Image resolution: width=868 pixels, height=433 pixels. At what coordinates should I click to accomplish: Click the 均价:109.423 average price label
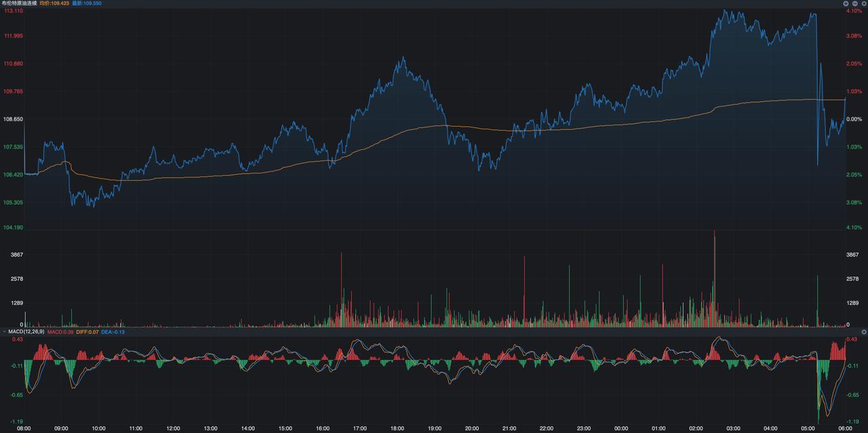pyautogui.click(x=55, y=3)
